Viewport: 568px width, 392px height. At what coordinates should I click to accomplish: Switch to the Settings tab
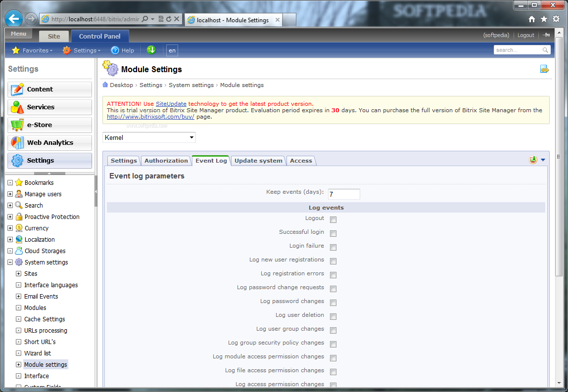tap(124, 161)
